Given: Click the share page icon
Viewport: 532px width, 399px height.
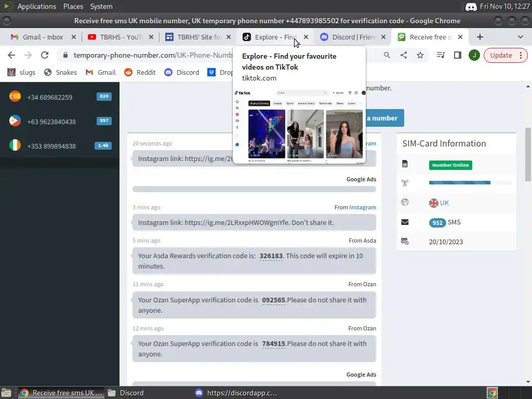Looking at the screenshot, I should [x=403, y=55].
